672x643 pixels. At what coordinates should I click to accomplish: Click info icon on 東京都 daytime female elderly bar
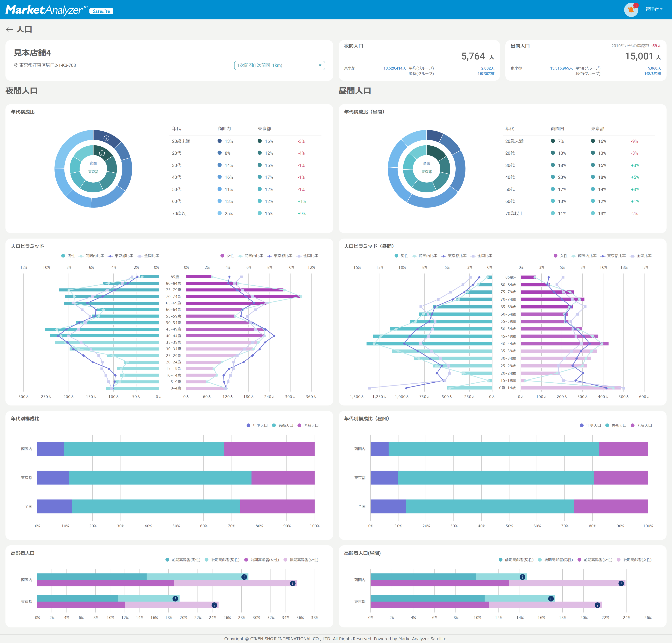point(597,605)
